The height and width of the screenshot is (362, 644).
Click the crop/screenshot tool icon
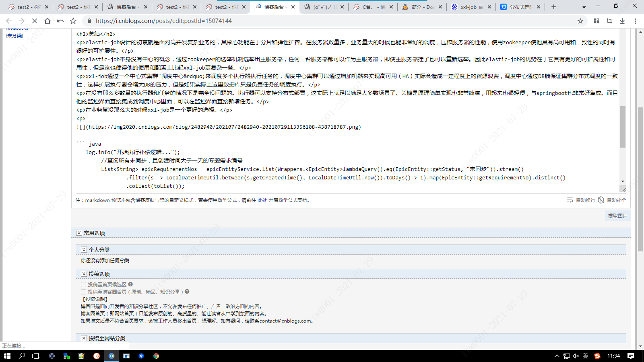pyautogui.click(x=609, y=21)
